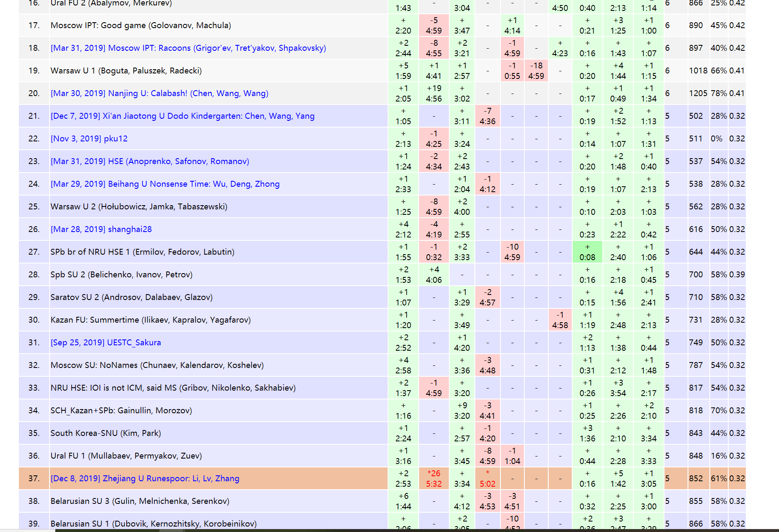Open the Nanjing U: Calabash! team link

159,94
